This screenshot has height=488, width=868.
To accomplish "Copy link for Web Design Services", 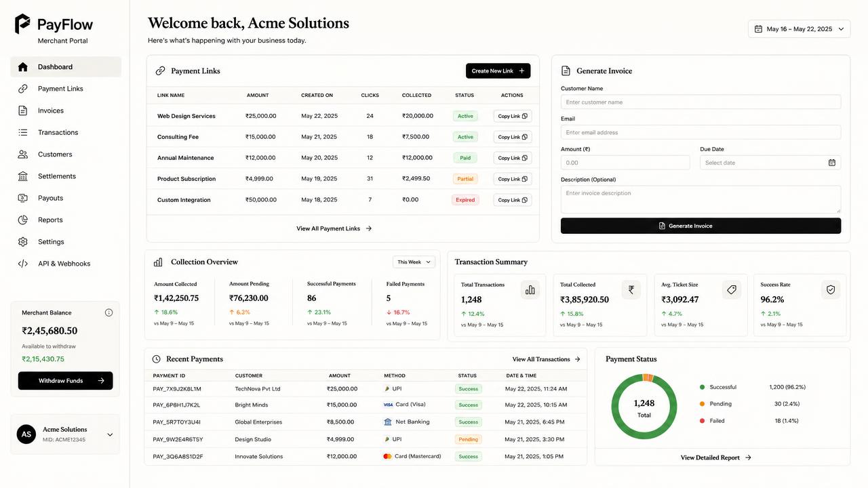I will [513, 116].
